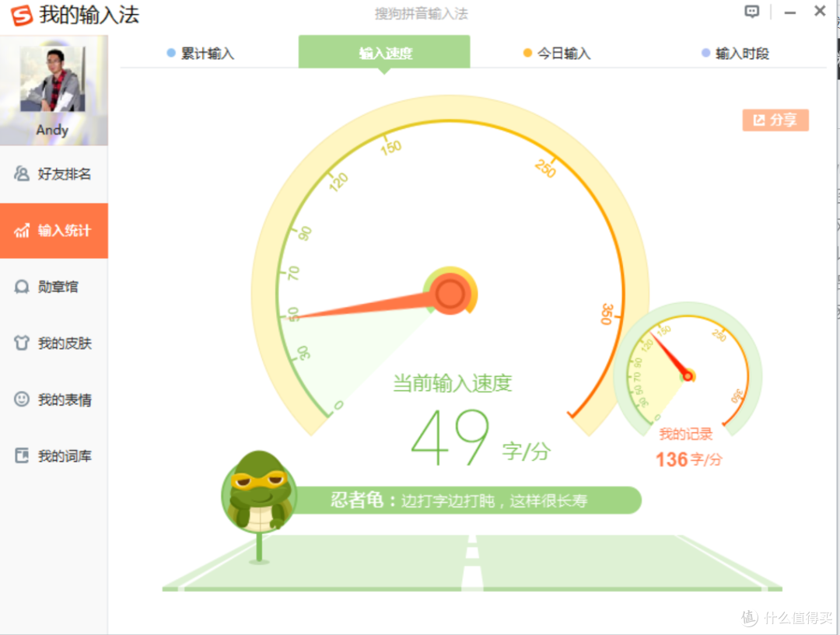
Task: Open 勋章馆 in the sidebar
Action: click(54, 287)
